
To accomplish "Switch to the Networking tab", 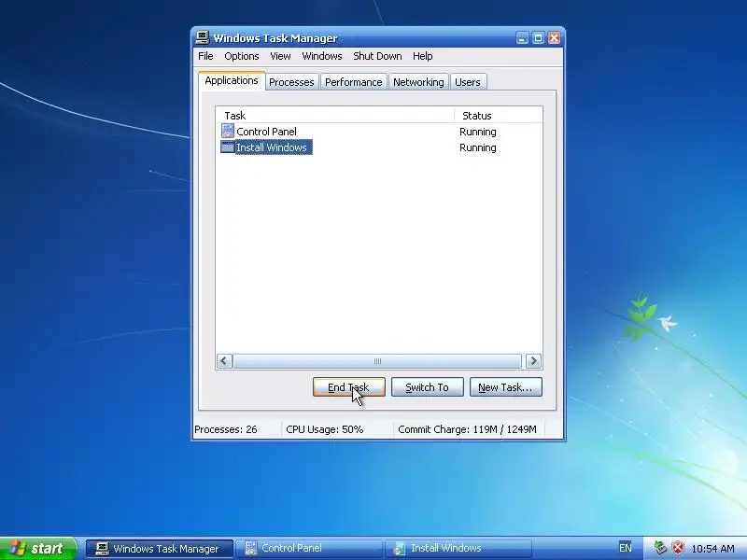I will pyautogui.click(x=418, y=82).
